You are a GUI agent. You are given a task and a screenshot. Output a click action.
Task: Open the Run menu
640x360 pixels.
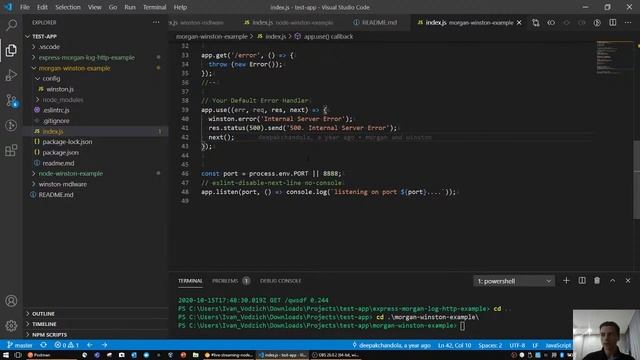pyautogui.click(x=130, y=7)
